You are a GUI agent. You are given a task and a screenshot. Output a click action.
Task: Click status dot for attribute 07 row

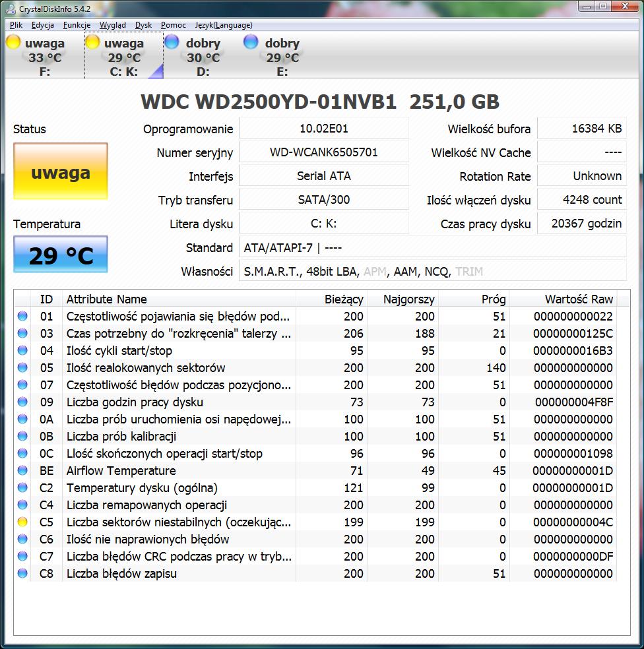[22, 385]
